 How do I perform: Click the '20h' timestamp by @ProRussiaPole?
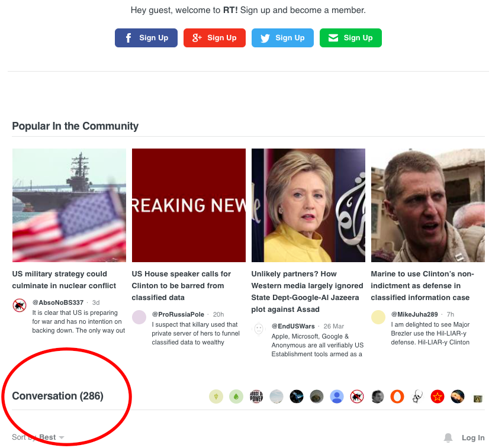tap(218, 314)
